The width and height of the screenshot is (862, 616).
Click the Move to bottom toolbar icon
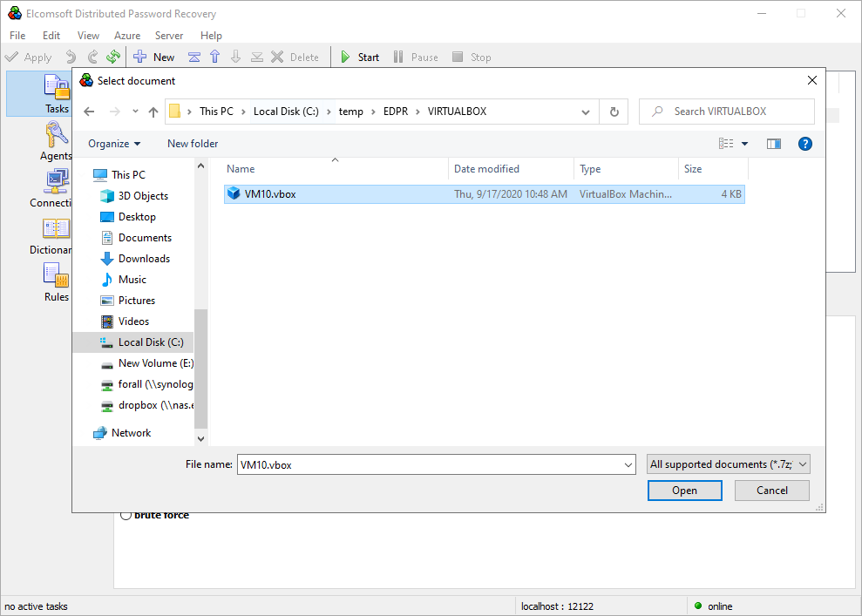click(257, 58)
